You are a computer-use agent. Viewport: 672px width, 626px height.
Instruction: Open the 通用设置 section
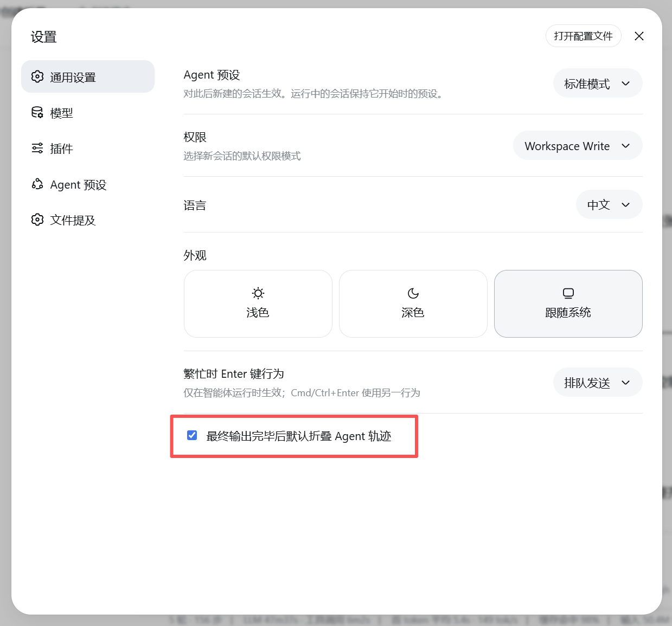pos(88,76)
